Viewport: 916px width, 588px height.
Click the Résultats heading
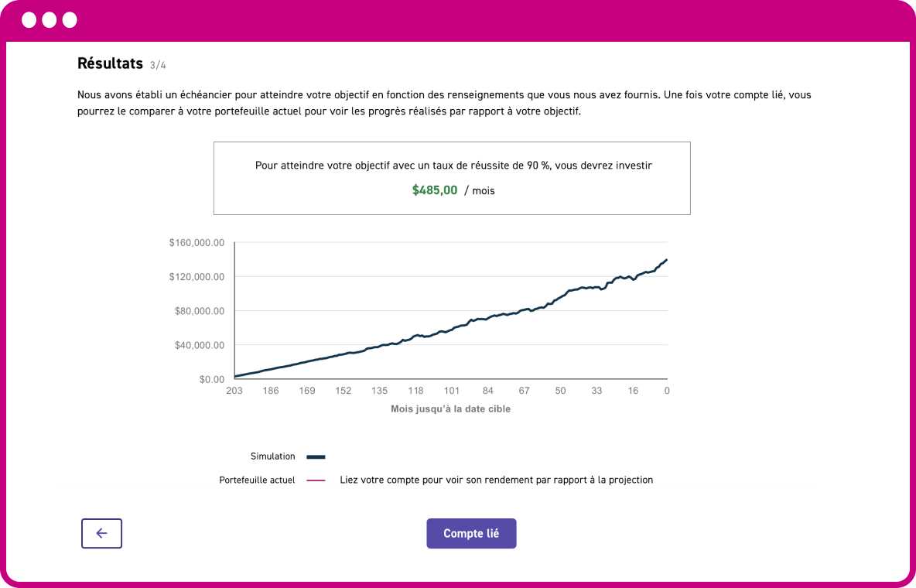point(110,63)
